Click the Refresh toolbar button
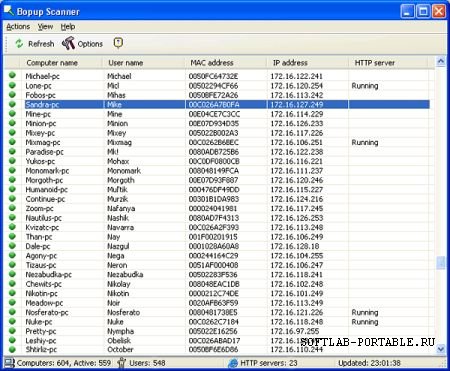 34,44
